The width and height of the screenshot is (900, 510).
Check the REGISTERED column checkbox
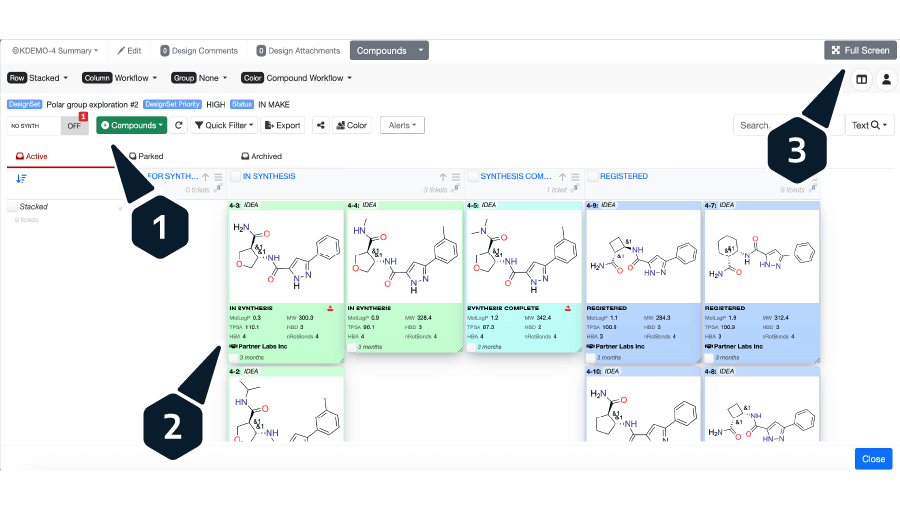tap(592, 176)
